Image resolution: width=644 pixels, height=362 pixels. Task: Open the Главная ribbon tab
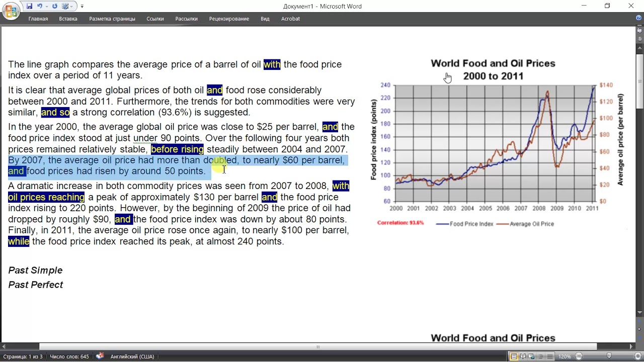point(38,19)
